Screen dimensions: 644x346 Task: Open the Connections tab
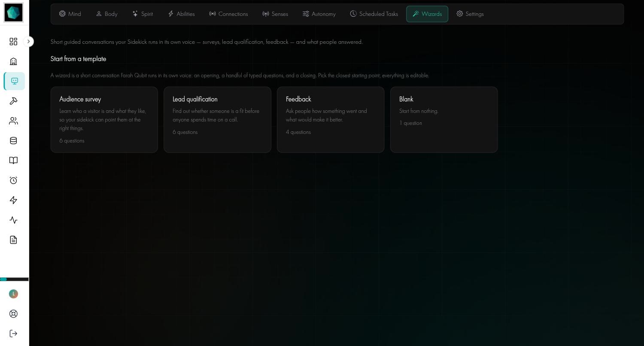tap(228, 14)
